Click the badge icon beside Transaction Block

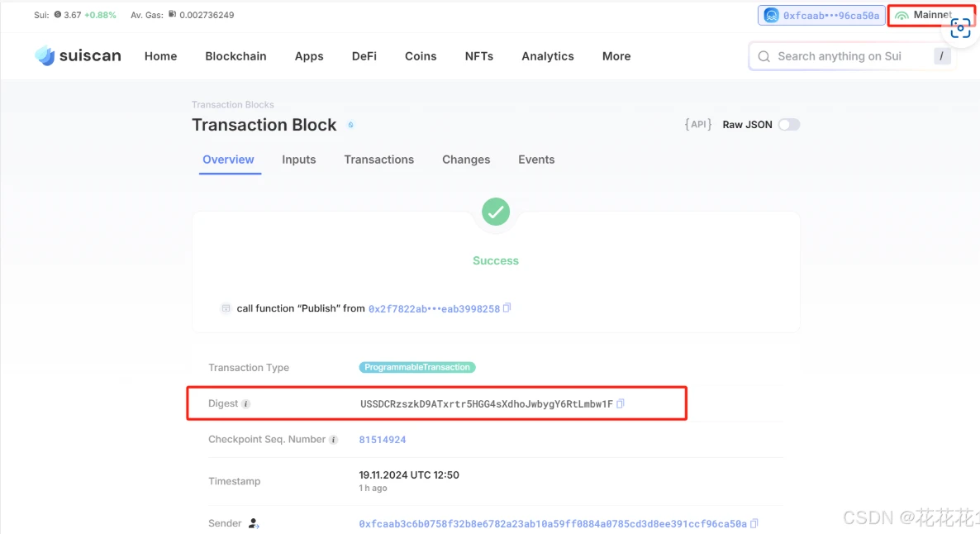point(350,125)
